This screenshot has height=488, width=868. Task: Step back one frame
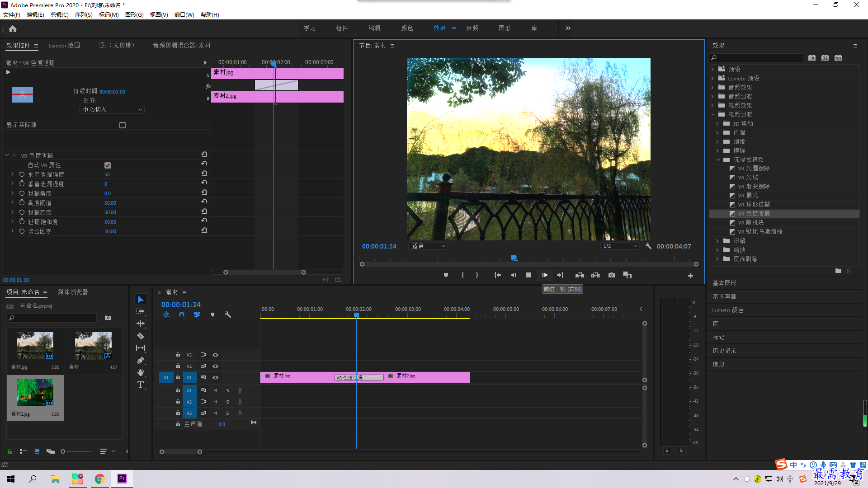[513, 275]
